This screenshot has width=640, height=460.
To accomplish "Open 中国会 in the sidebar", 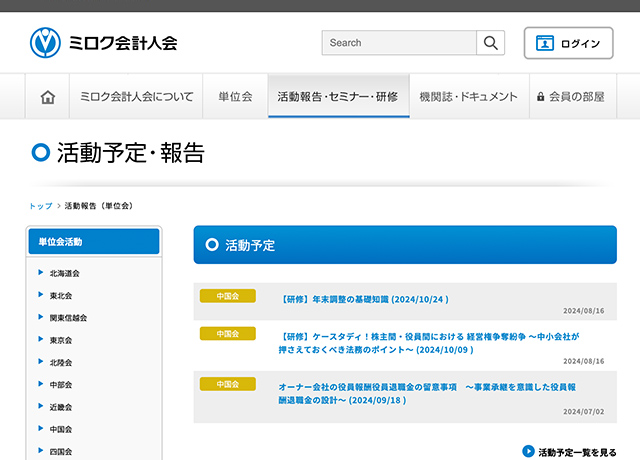I will point(61,429).
